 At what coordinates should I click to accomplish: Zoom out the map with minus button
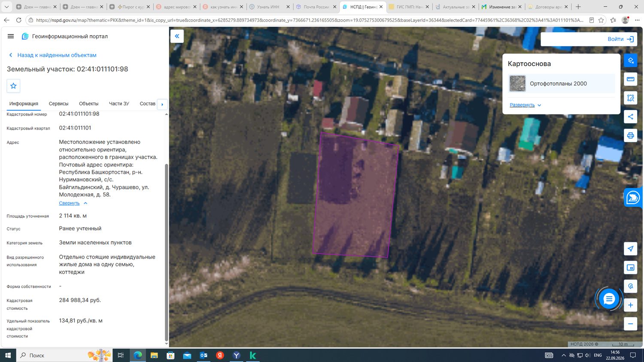(x=630, y=324)
